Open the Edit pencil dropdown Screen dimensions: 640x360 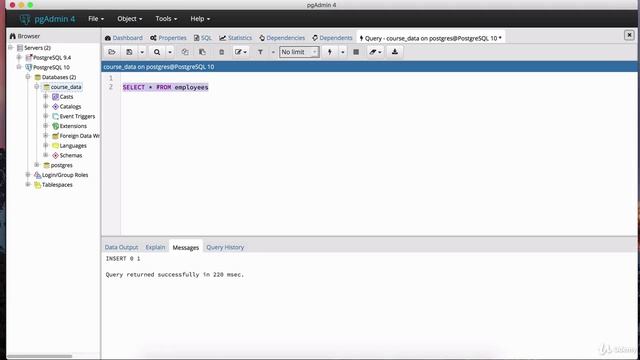[240, 52]
